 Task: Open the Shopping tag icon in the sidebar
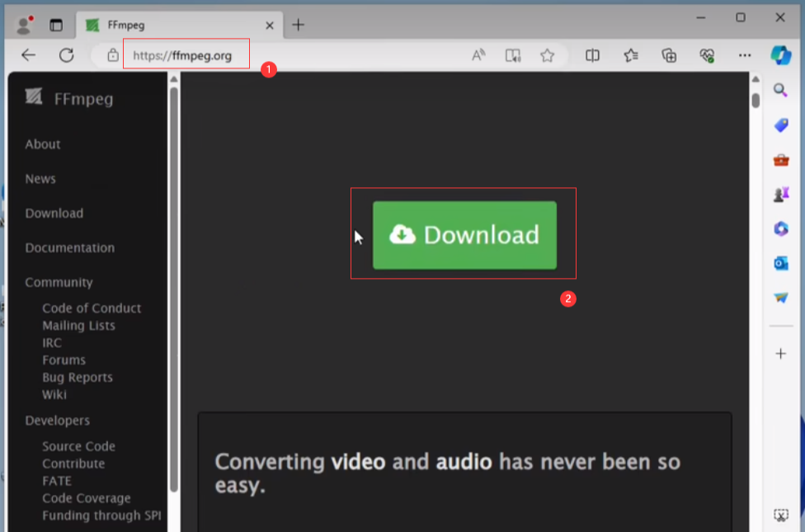point(780,125)
